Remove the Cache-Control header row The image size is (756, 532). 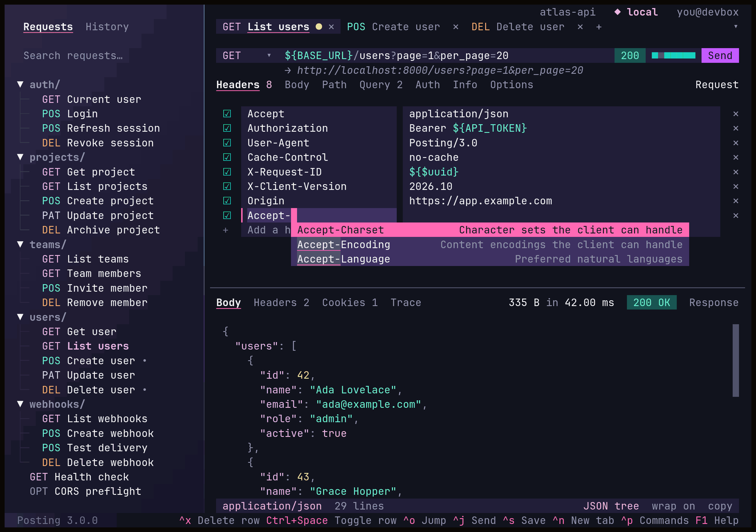click(x=736, y=157)
